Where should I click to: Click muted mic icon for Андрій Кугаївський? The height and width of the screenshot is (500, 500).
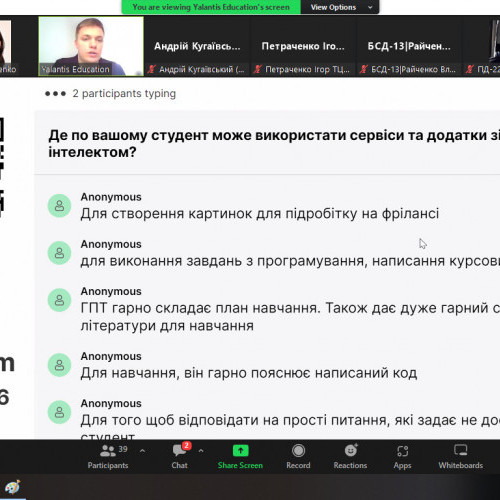(x=152, y=69)
